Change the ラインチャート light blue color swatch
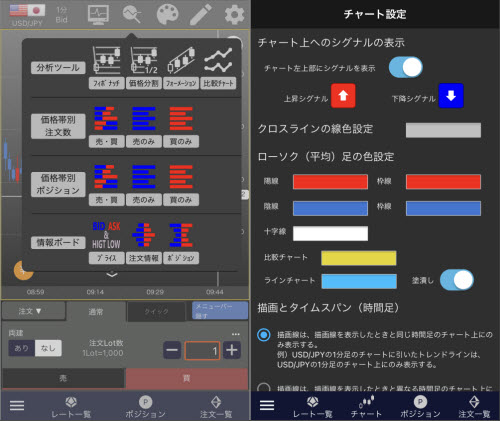This screenshot has width=500, height=421. (x=359, y=281)
